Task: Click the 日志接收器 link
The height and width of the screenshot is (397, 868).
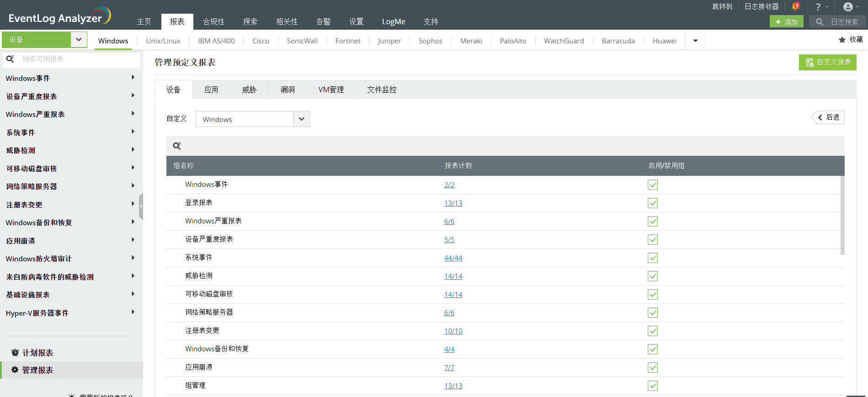Action: 761,6
